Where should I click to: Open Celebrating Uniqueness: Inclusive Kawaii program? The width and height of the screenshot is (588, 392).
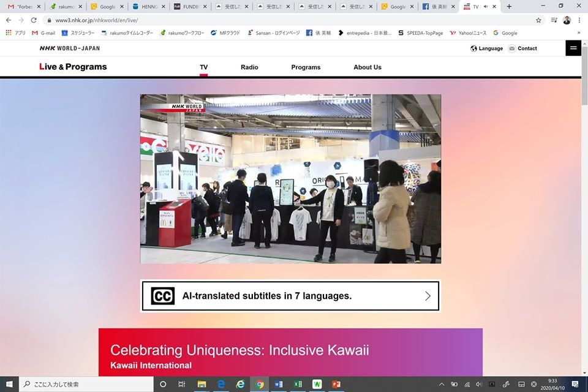point(290,352)
